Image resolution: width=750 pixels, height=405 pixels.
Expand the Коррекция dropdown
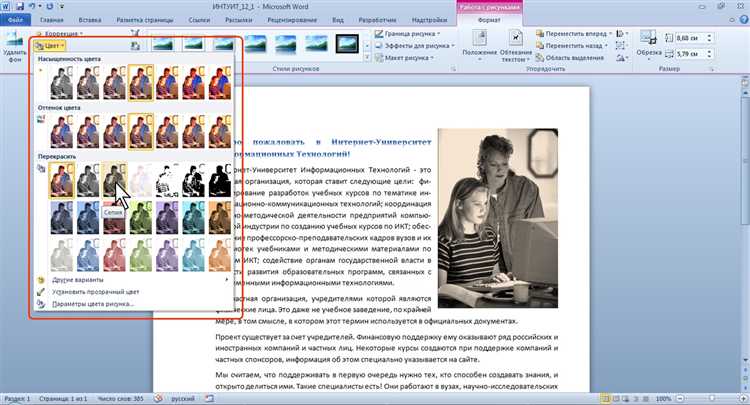coord(60,33)
